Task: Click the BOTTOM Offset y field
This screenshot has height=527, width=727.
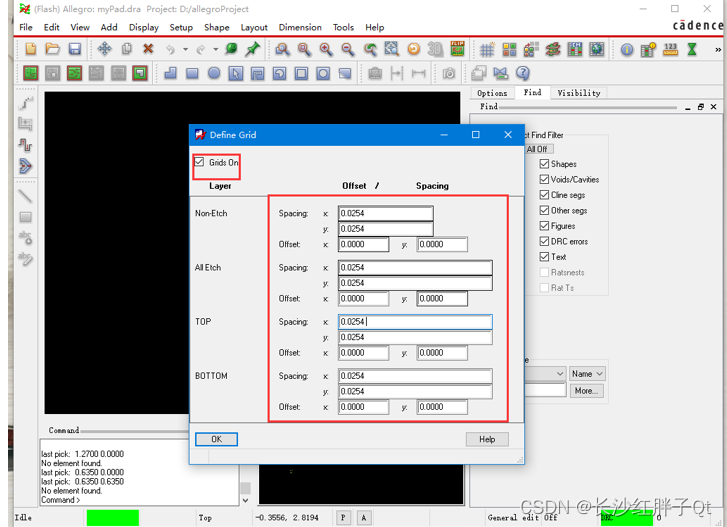Action: tap(442, 407)
